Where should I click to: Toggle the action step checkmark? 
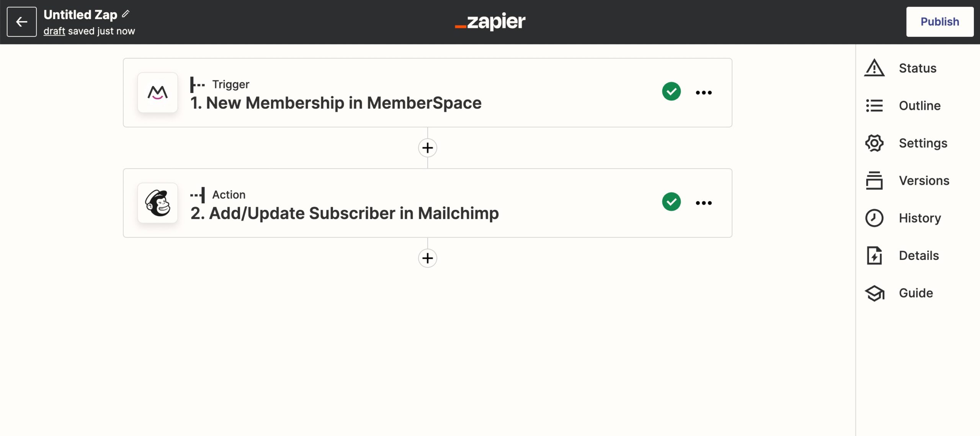coord(671,202)
